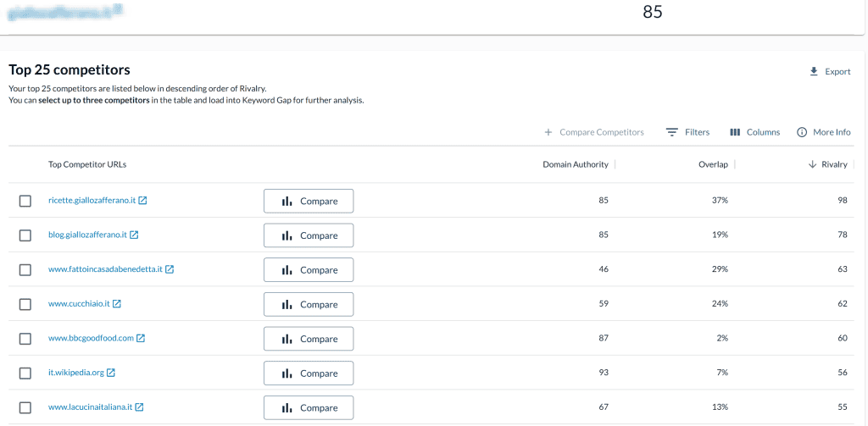The width and height of the screenshot is (868, 426).
Task: Open the blog.giallozafferano.it link
Action: click(x=87, y=235)
